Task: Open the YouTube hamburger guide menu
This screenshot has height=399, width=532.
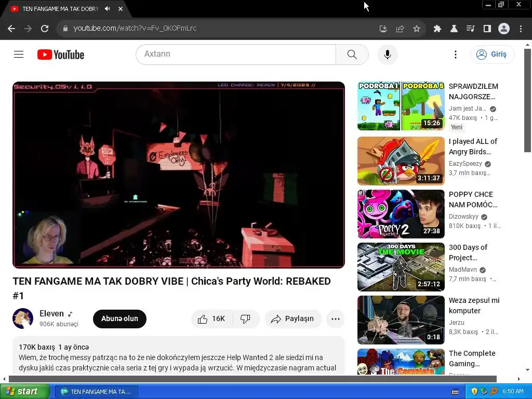Action: 19,54
